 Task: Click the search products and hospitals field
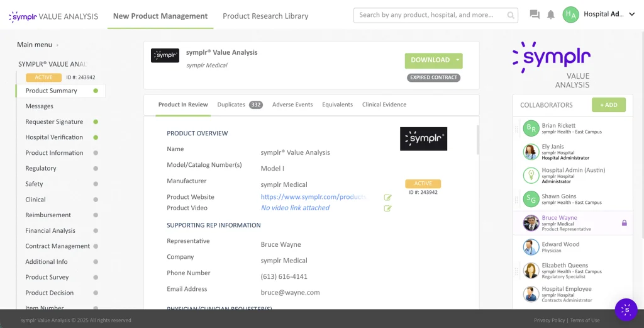pos(435,15)
